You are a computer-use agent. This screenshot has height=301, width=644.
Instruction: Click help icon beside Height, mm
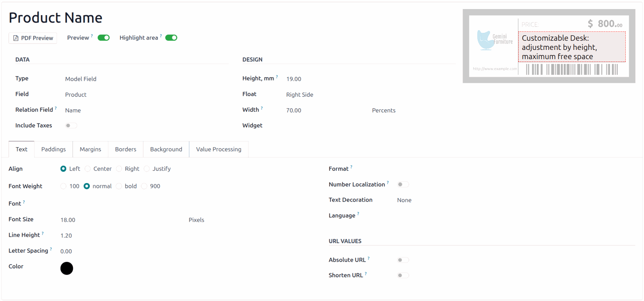(x=277, y=77)
